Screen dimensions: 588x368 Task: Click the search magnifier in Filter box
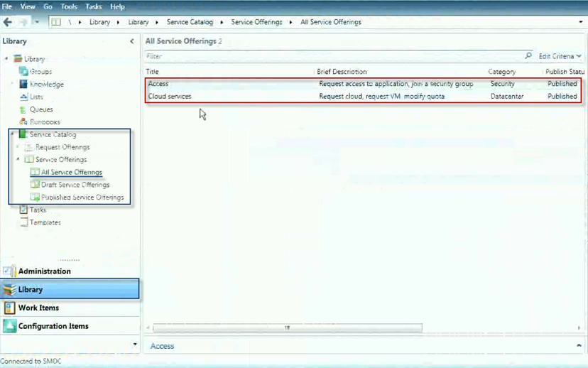pyautogui.click(x=528, y=55)
